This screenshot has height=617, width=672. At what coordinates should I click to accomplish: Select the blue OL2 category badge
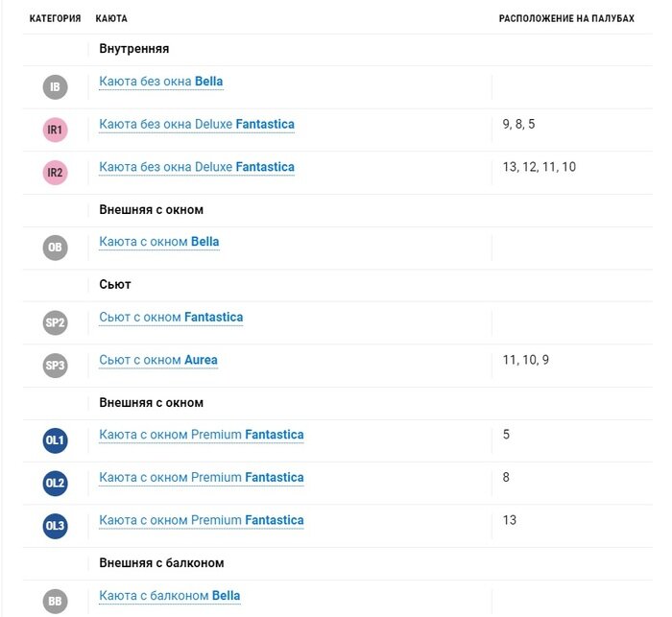pyautogui.click(x=56, y=483)
